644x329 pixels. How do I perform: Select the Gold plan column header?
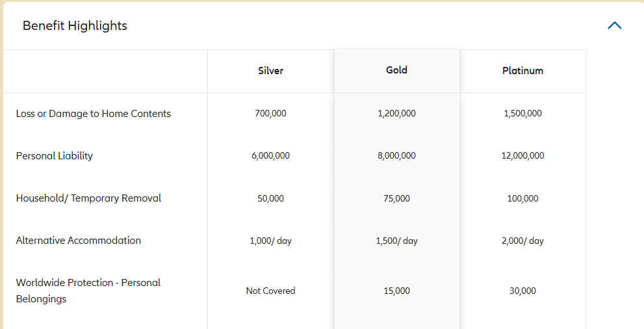point(397,70)
